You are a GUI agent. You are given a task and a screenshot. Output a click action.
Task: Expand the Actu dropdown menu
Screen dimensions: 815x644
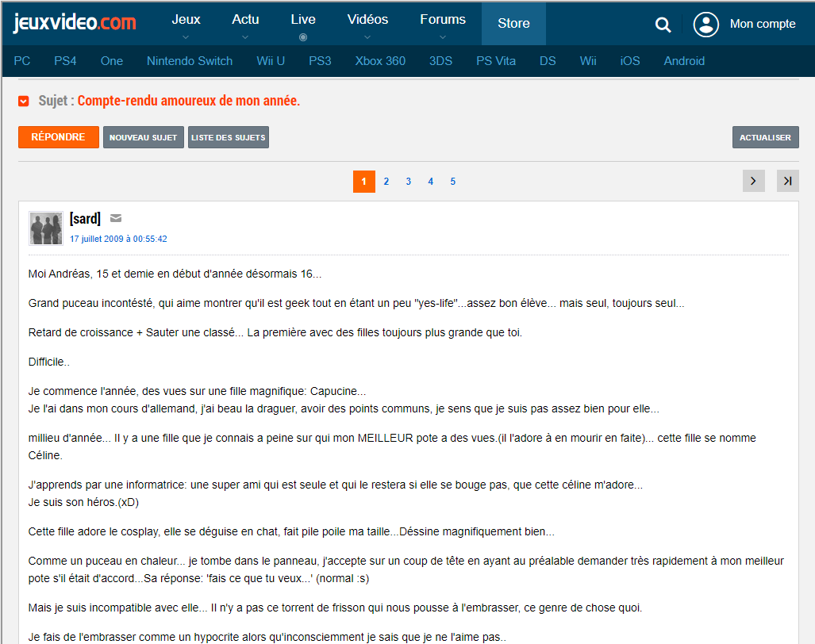(x=245, y=25)
